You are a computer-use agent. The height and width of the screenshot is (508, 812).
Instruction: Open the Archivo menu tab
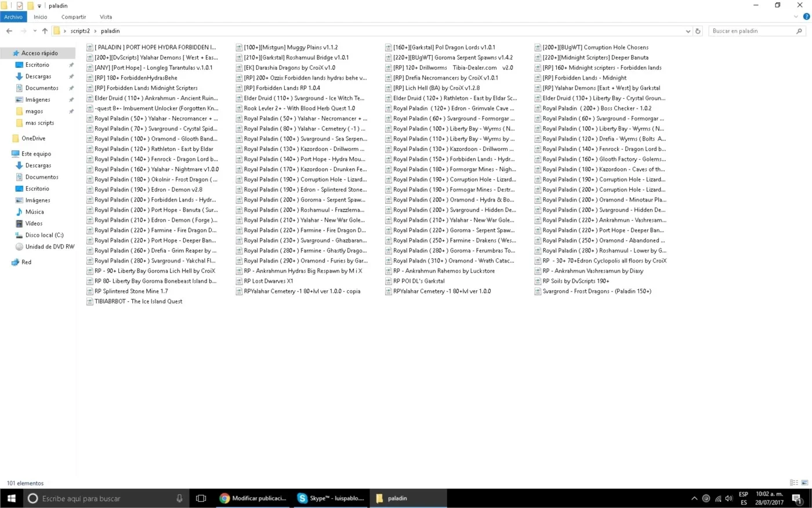pyautogui.click(x=13, y=17)
